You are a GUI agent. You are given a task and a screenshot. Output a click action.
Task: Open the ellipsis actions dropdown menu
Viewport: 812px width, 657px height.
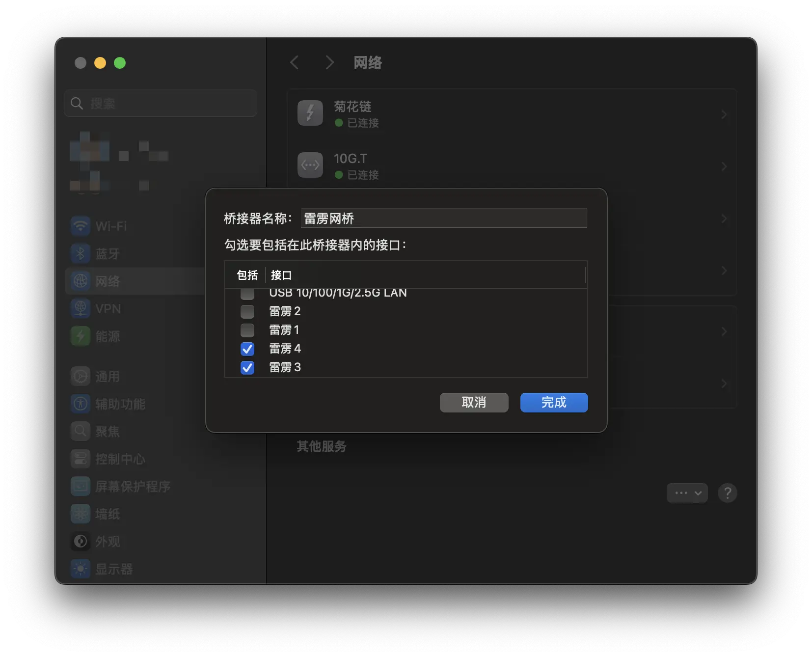[x=687, y=493]
